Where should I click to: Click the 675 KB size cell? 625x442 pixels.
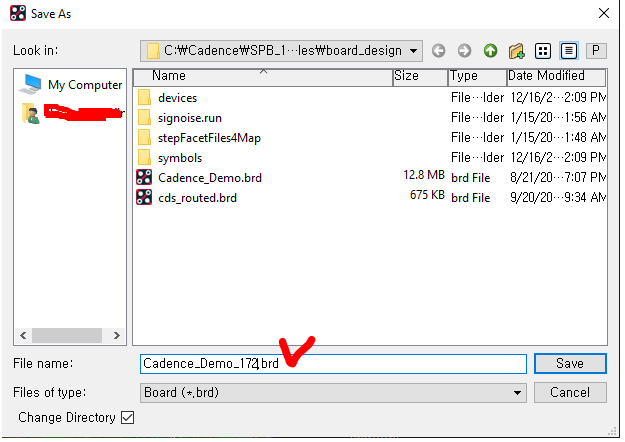pyautogui.click(x=427, y=195)
